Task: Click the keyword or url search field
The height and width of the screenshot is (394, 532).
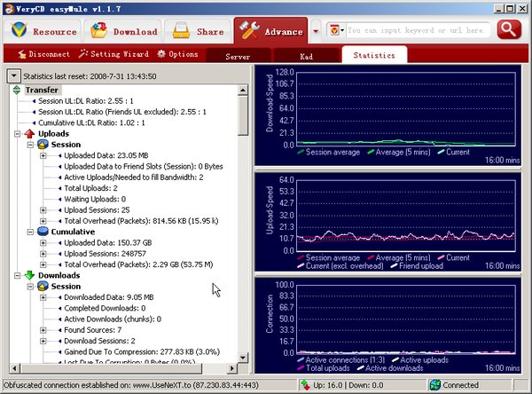Action: [x=418, y=30]
